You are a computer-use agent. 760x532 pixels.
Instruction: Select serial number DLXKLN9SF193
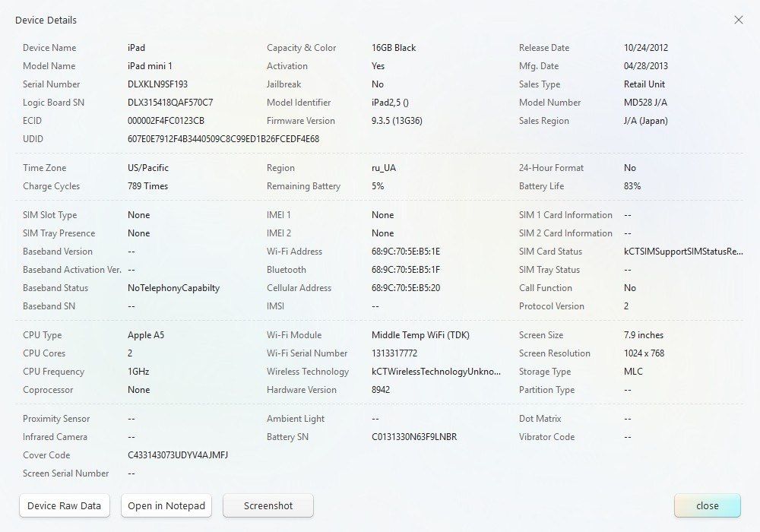[157, 84]
